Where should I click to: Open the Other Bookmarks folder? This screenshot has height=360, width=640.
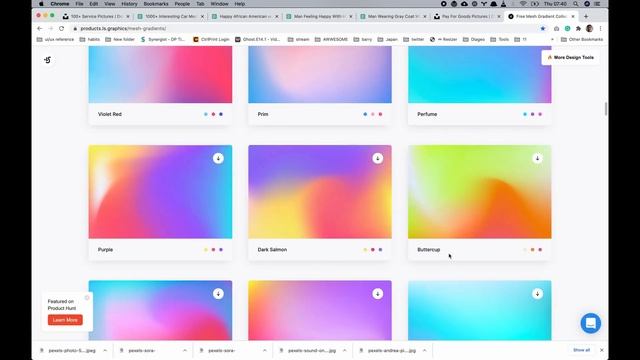point(582,40)
